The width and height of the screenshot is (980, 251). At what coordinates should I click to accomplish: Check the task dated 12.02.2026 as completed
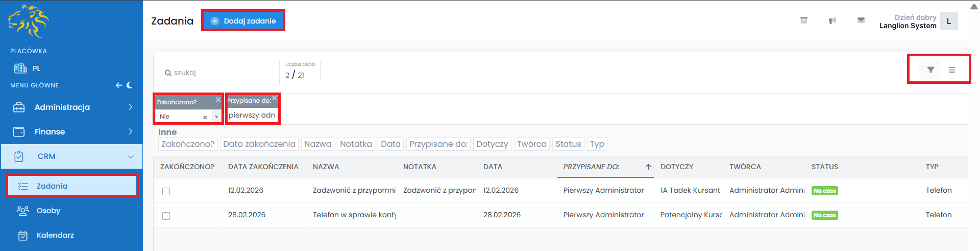tap(166, 191)
